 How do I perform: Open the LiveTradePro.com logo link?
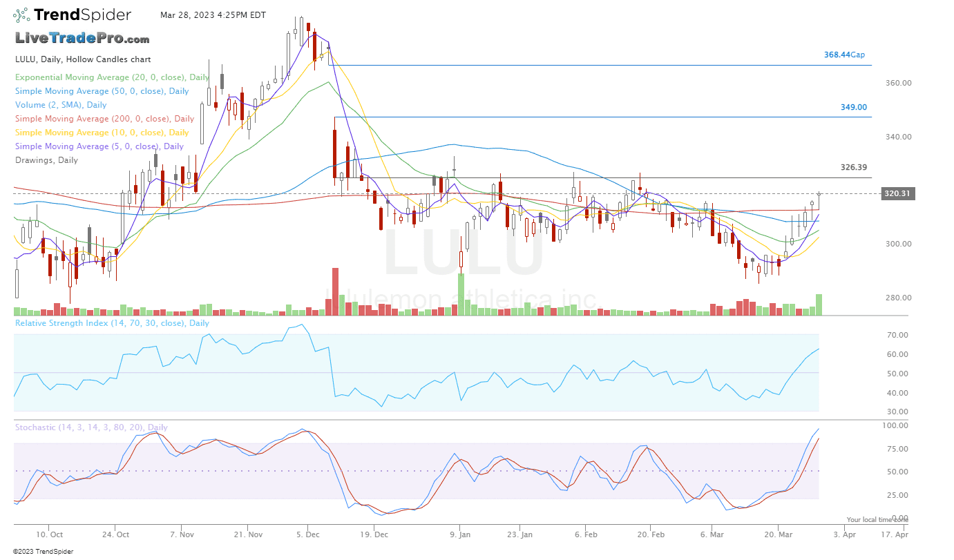coord(82,39)
